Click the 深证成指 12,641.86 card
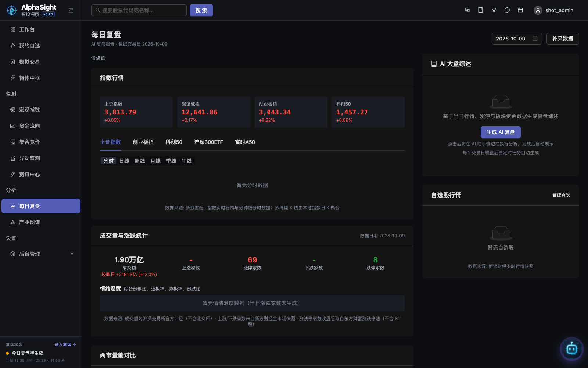This screenshot has width=588, height=368. point(214,112)
